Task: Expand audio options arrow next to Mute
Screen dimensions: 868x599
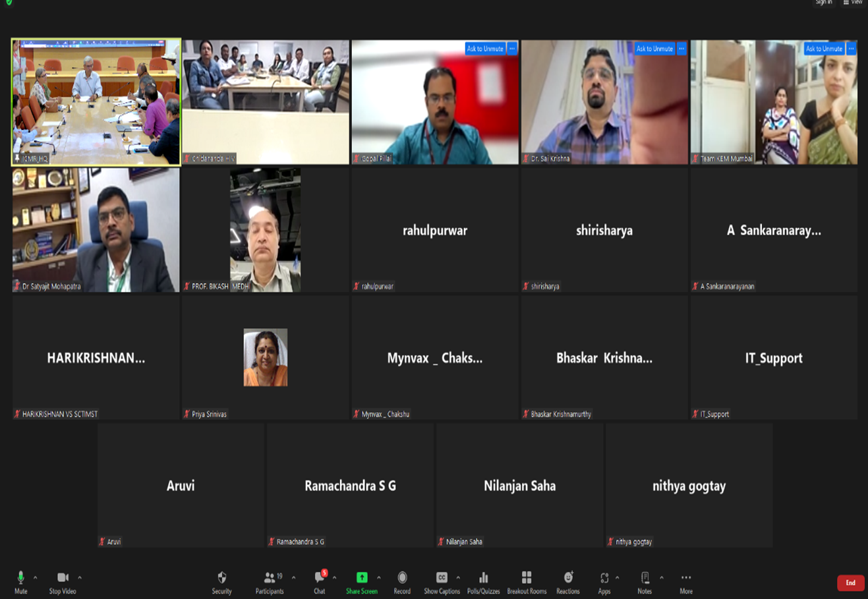Action: (36, 578)
